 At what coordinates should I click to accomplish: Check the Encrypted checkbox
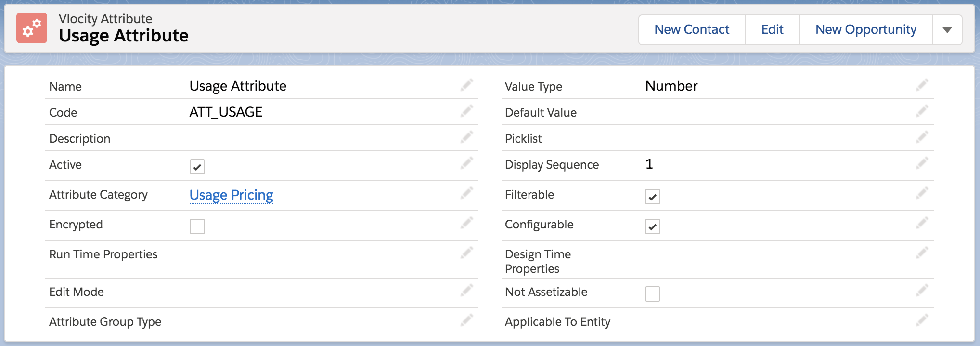(x=197, y=226)
